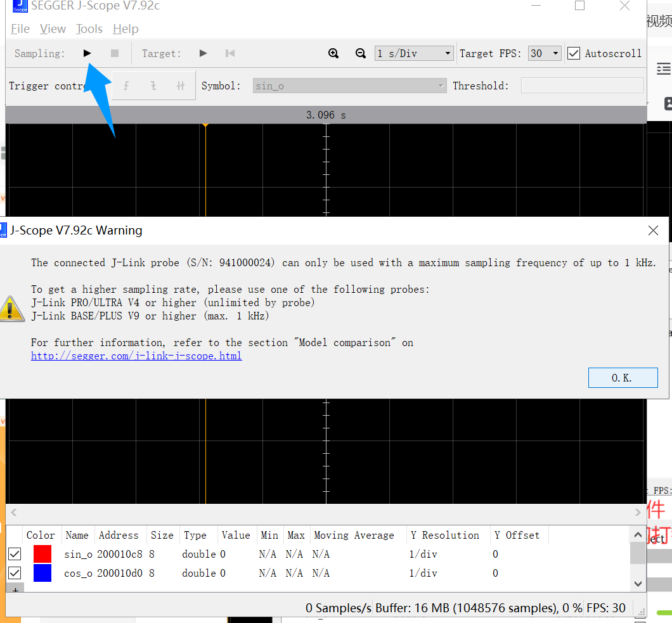Click the Color column header
Image resolution: width=672 pixels, height=623 pixels.
coord(41,535)
